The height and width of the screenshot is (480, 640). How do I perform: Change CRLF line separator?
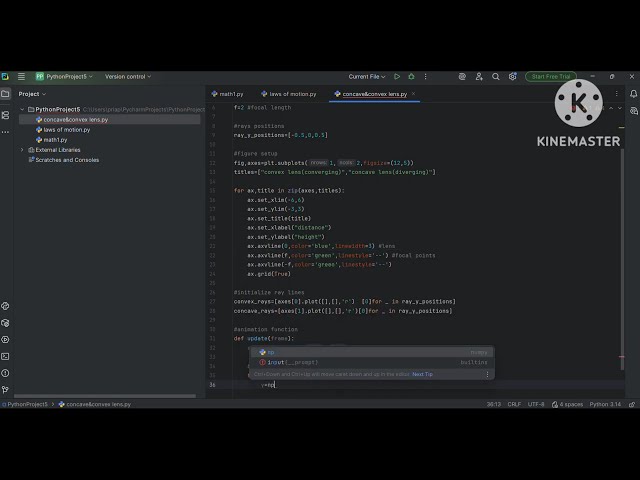[514, 404]
